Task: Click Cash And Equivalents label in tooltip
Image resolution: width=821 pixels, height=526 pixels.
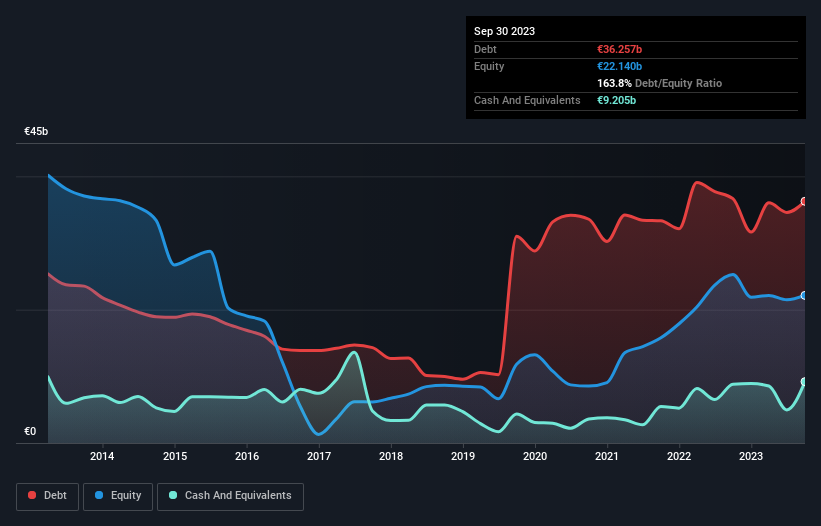Action: coord(527,100)
